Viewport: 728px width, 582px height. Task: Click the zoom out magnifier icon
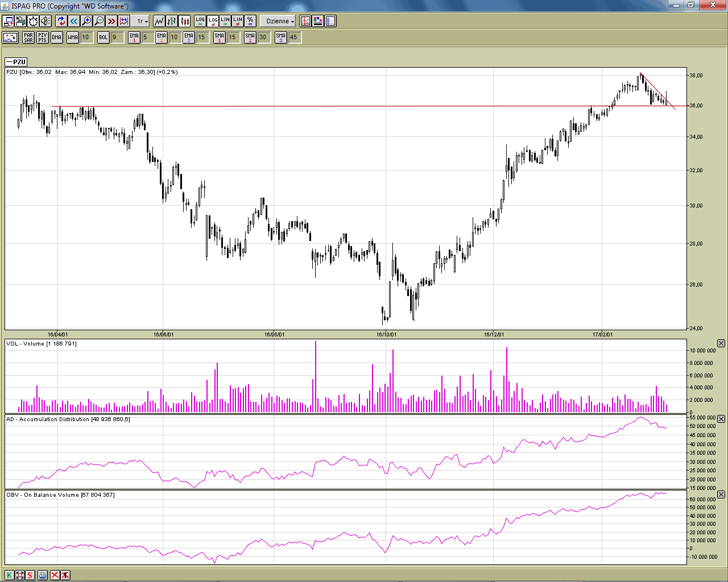[x=99, y=21]
